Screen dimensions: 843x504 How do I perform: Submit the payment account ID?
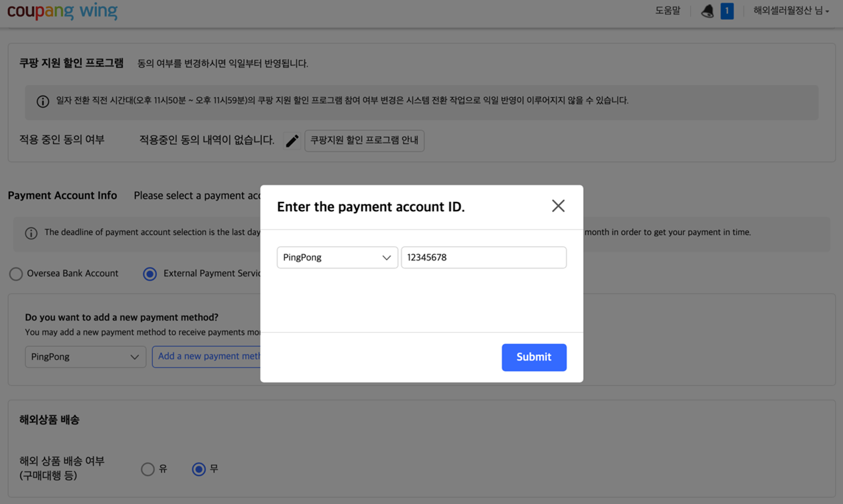(x=534, y=357)
